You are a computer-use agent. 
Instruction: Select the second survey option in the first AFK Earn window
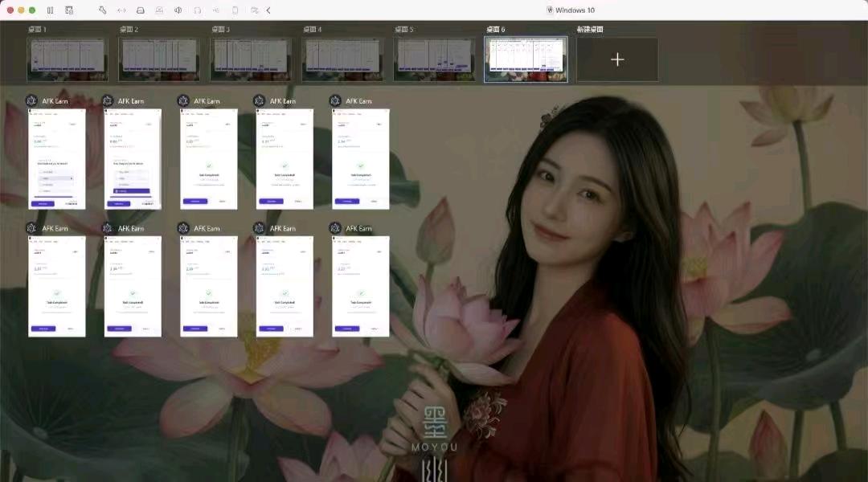[x=56, y=178]
